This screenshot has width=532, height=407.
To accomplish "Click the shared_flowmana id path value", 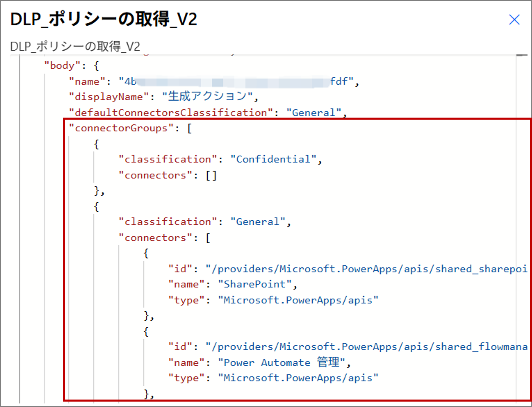I will [366, 347].
